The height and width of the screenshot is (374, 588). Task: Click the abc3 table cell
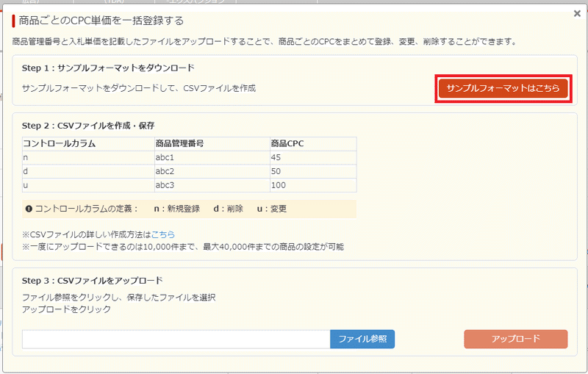(x=165, y=185)
